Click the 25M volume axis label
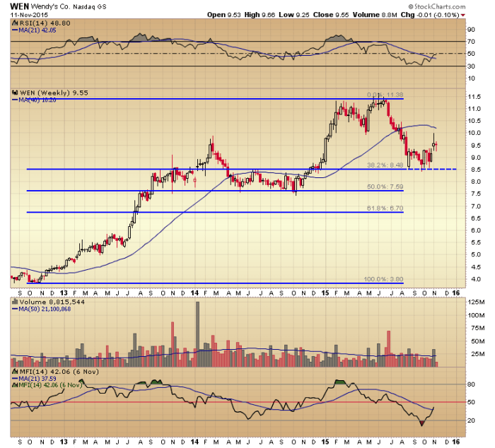Image resolution: width=495 pixels, height=448 pixels. click(x=477, y=354)
